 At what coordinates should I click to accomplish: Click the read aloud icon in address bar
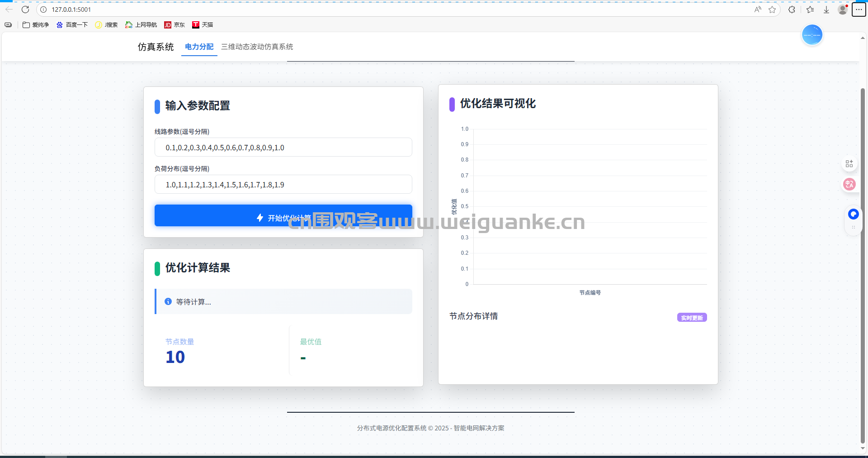(x=758, y=10)
